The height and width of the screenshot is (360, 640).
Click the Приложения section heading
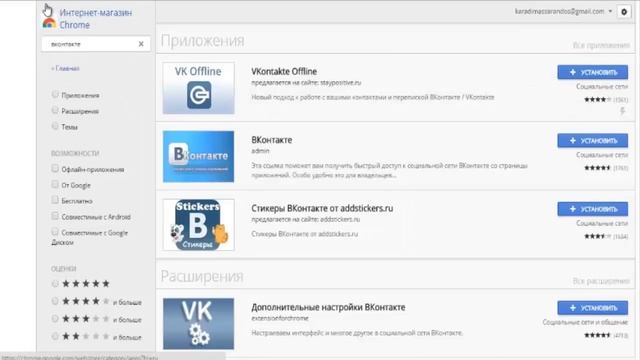pyautogui.click(x=203, y=41)
